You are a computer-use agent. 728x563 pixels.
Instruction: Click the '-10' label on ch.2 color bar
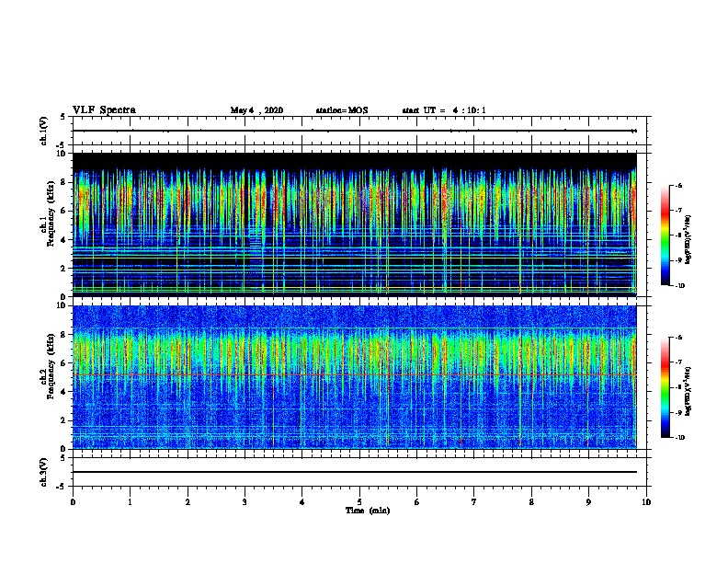[x=679, y=437]
